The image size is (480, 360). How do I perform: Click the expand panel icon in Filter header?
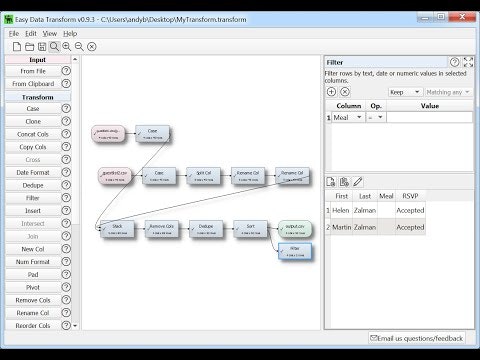coord(468,62)
